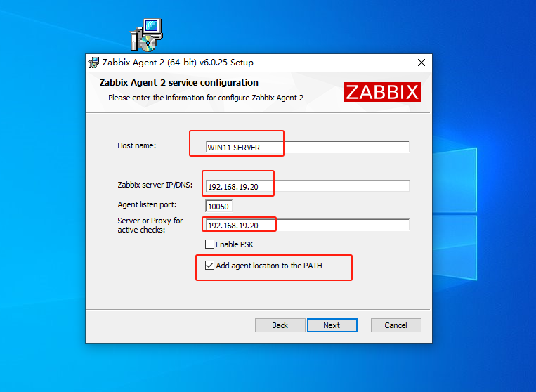Click the ZABBIX logo in the header
Viewport: 536px width, 392px height.
click(x=382, y=92)
